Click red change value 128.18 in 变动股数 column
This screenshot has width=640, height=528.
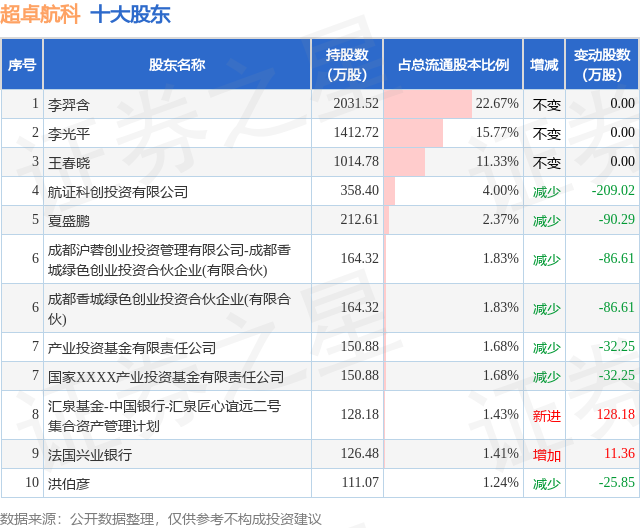click(x=616, y=414)
